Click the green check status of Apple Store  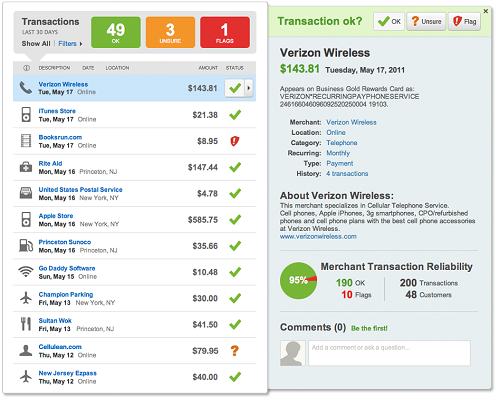click(x=235, y=220)
